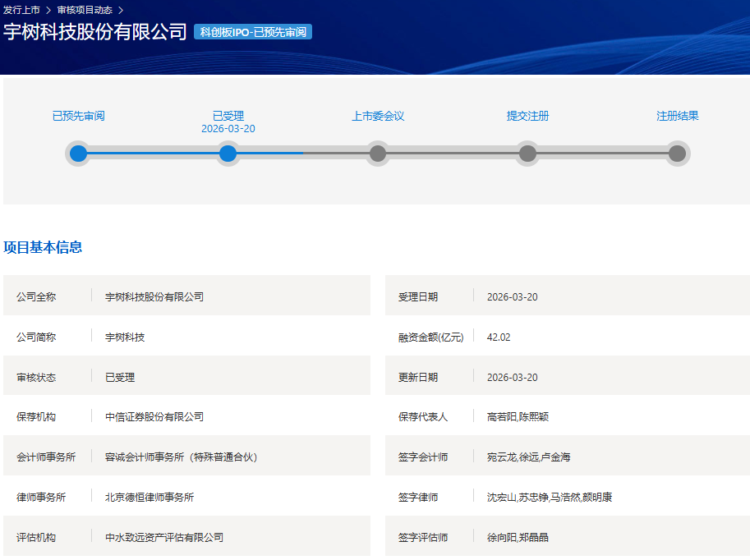Screen dimensions: 750x560
Task: Click the 科创板IPO-已预先审阅 status badge
Action: click(x=253, y=32)
